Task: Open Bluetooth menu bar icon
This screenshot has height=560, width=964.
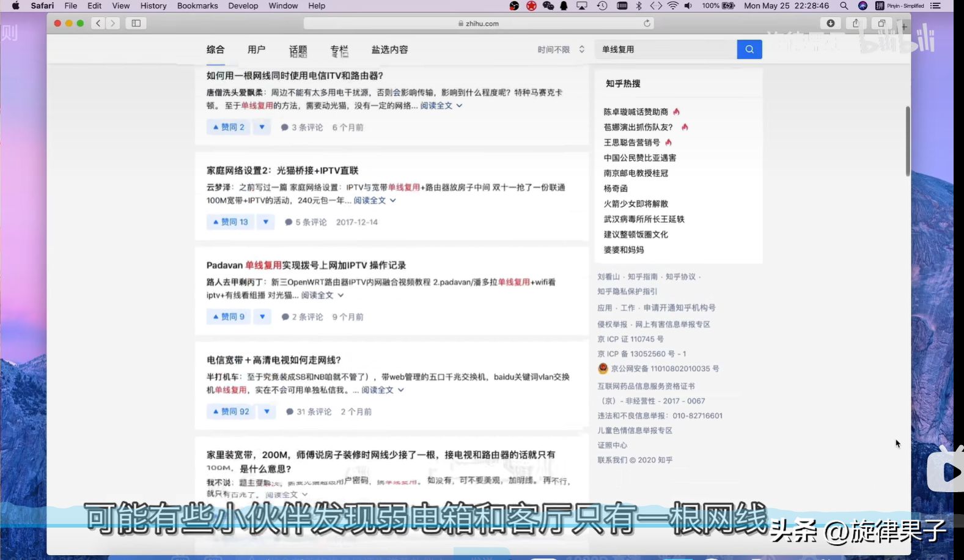Action: 639,6
